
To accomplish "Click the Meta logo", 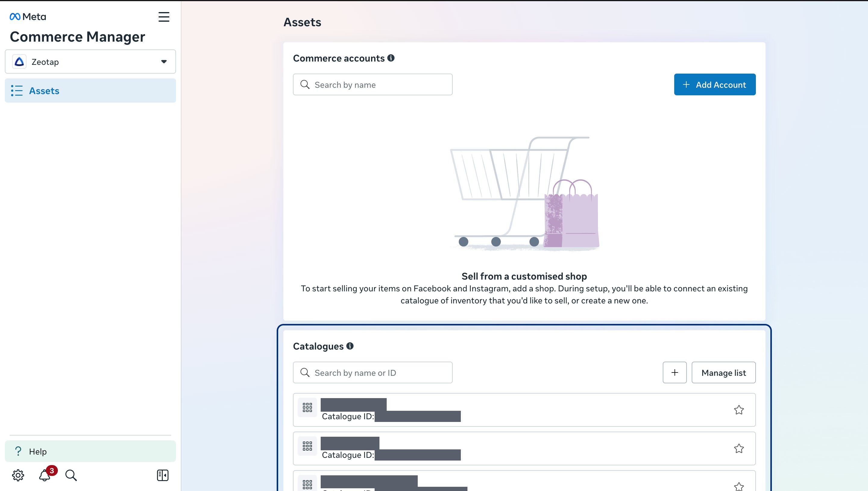I will point(28,17).
